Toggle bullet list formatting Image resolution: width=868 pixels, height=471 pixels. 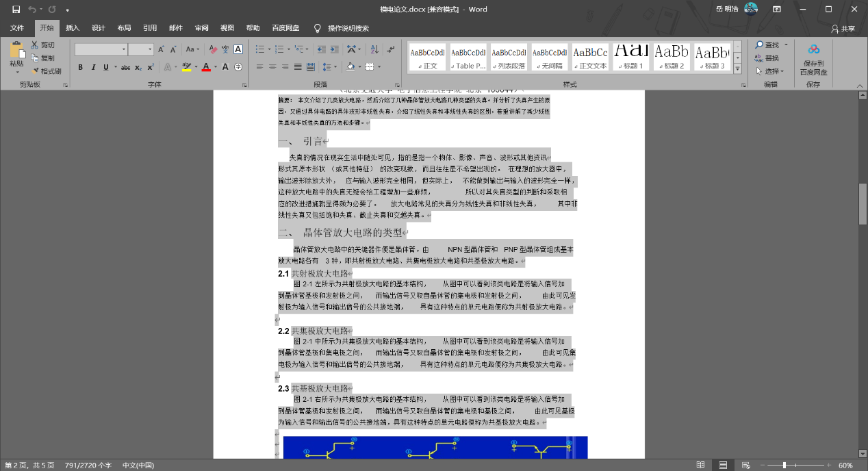pyautogui.click(x=261, y=49)
